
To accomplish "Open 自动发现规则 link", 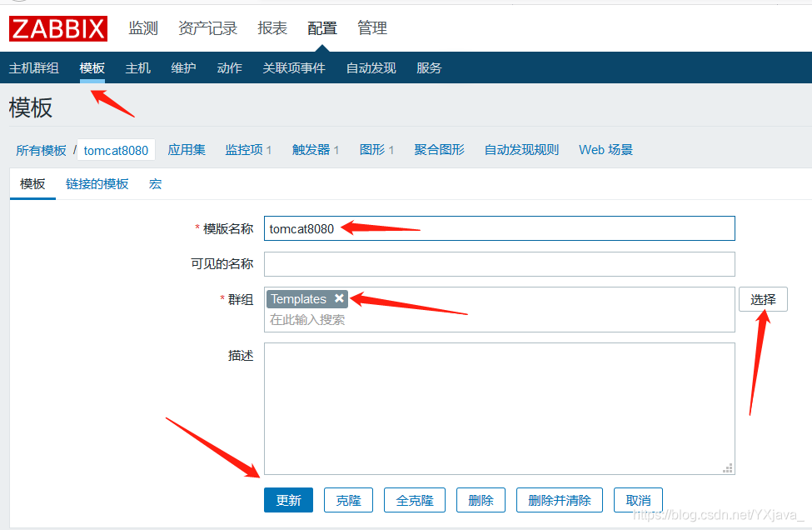I will pyautogui.click(x=521, y=150).
